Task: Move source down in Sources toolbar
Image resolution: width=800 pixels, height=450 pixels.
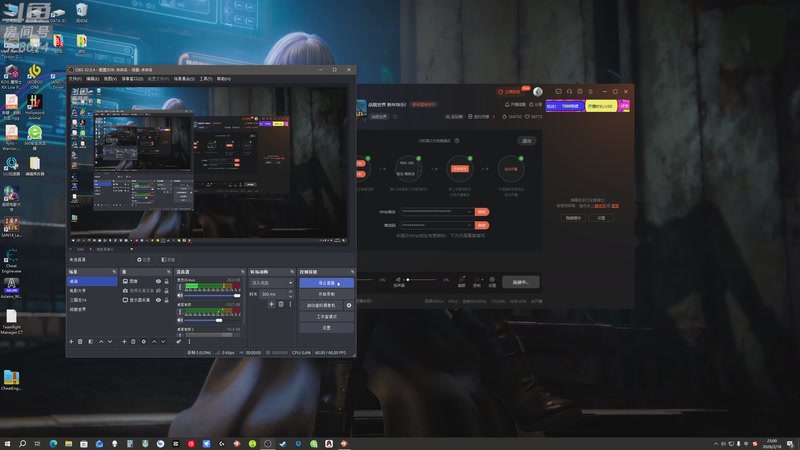Action: point(163,341)
